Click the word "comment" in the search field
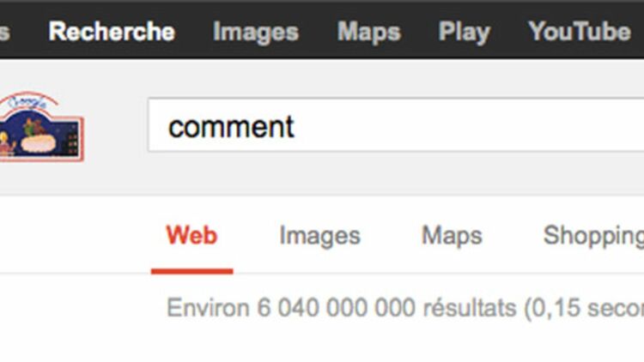 pos(231,127)
